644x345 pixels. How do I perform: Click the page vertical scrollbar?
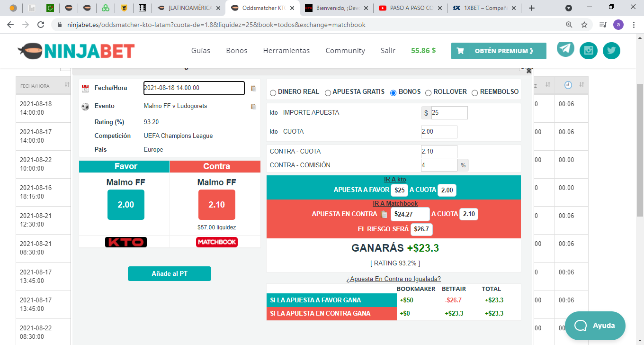point(640,150)
